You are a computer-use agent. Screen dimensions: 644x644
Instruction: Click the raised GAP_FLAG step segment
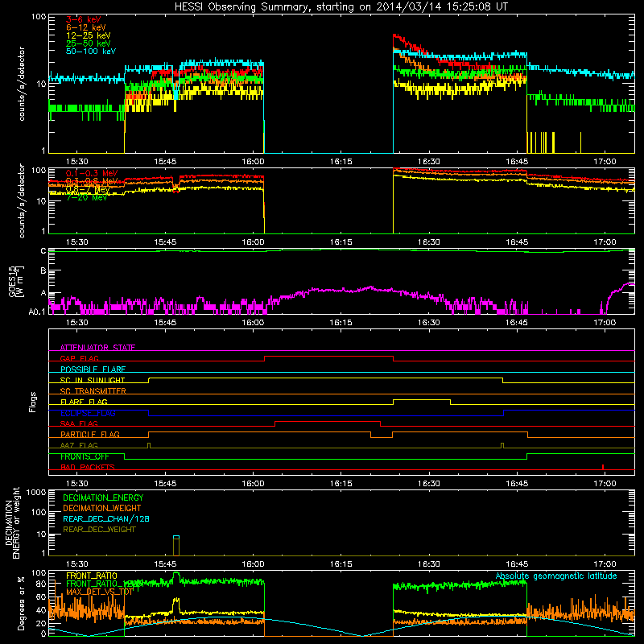coord(328,357)
